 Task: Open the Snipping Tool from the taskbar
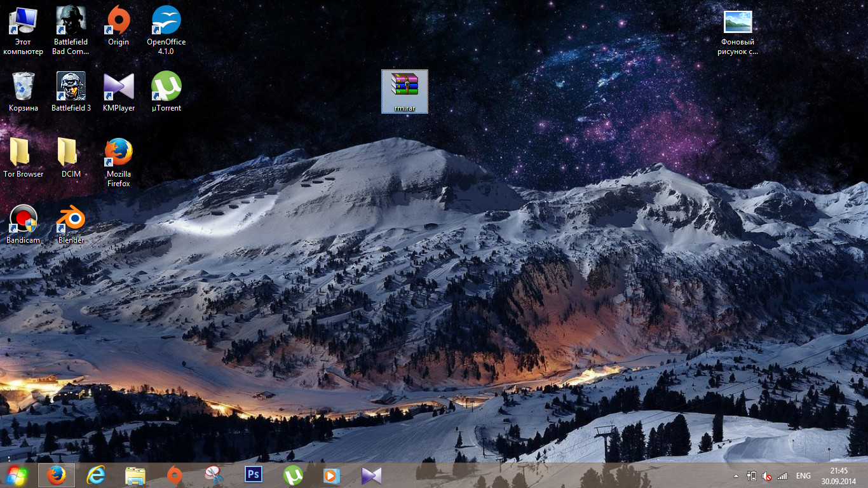coord(214,475)
